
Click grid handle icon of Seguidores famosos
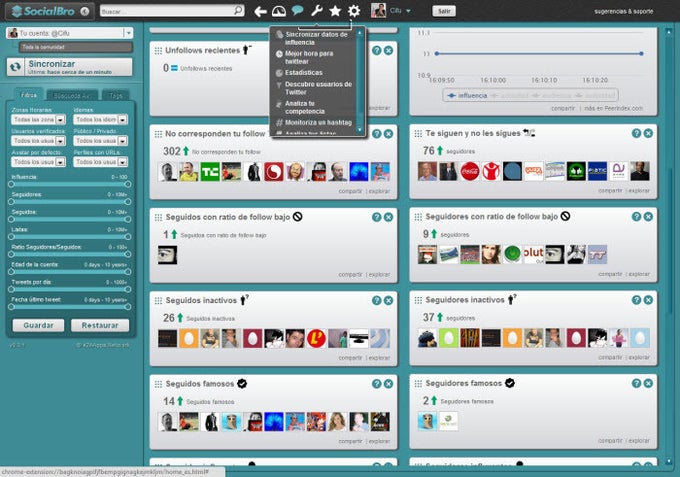point(418,383)
